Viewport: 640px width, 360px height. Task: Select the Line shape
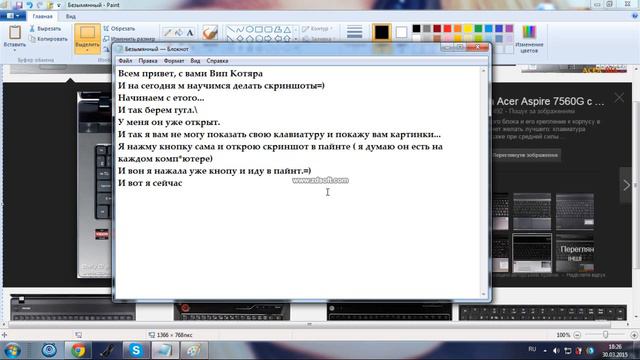pos(230,29)
